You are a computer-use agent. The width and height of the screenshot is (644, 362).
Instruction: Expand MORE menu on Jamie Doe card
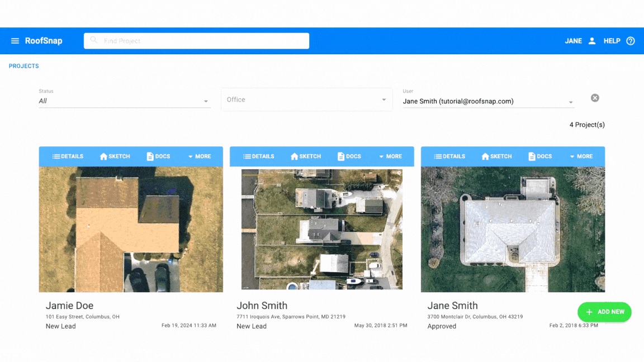tap(199, 156)
